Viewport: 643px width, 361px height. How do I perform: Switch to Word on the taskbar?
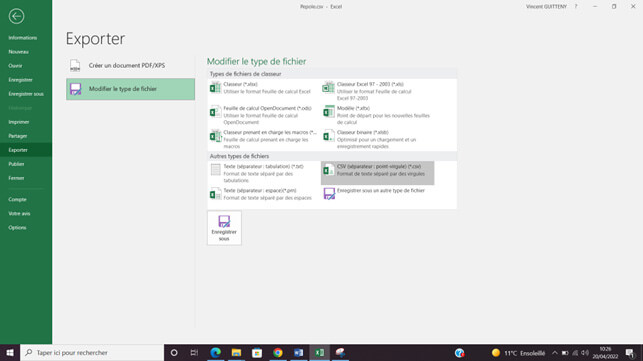(299, 353)
